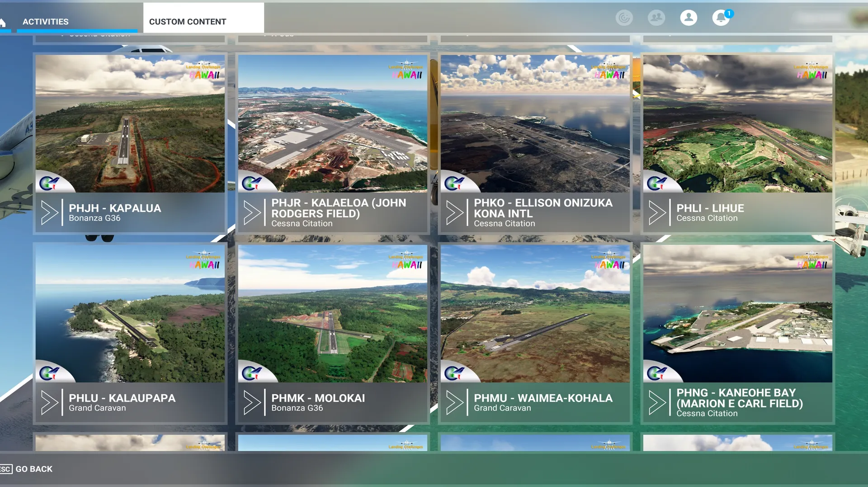Click creator logo on PHLU Kalaupapa thumbnail
This screenshot has height=487, width=868.
click(49, 373)
